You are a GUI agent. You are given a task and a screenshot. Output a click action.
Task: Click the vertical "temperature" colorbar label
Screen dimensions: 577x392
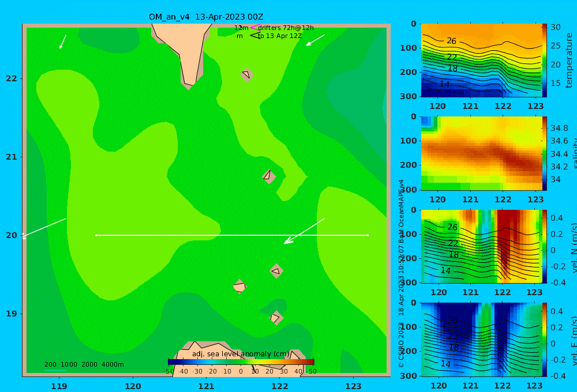[x=569, y=61]
